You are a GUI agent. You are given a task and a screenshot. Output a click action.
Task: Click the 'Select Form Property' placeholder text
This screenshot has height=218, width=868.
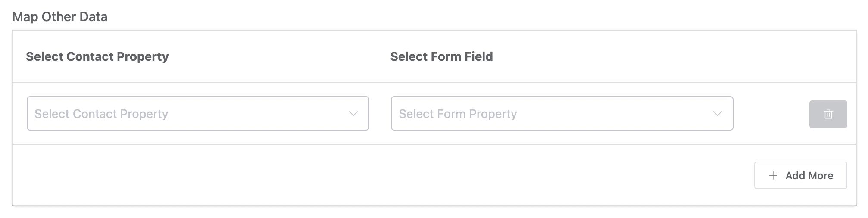458,114
